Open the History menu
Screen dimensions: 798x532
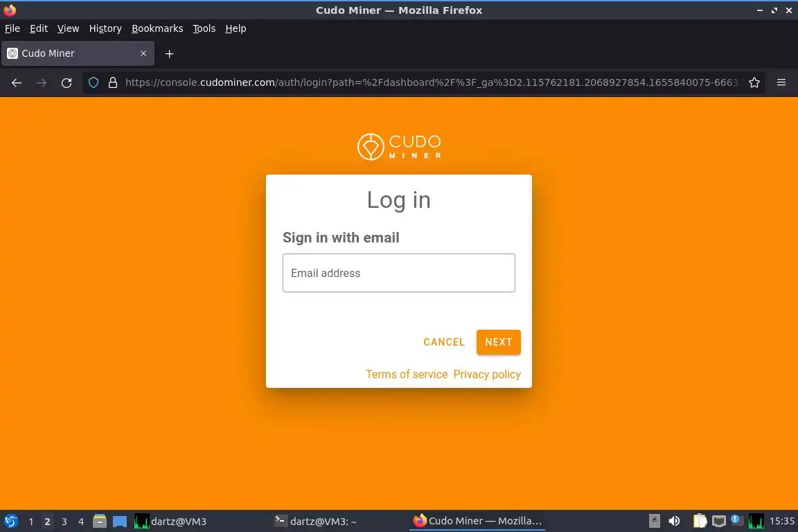point(105,28)
